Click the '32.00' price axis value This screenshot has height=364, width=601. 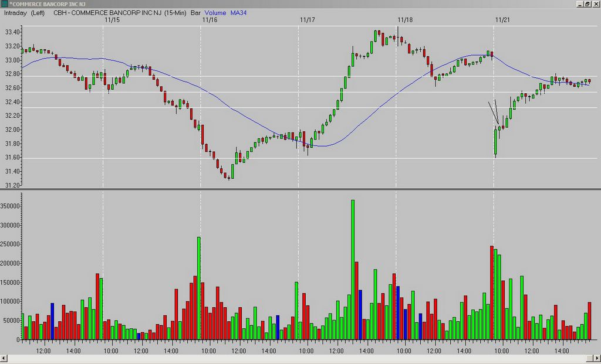coord(13,130)
